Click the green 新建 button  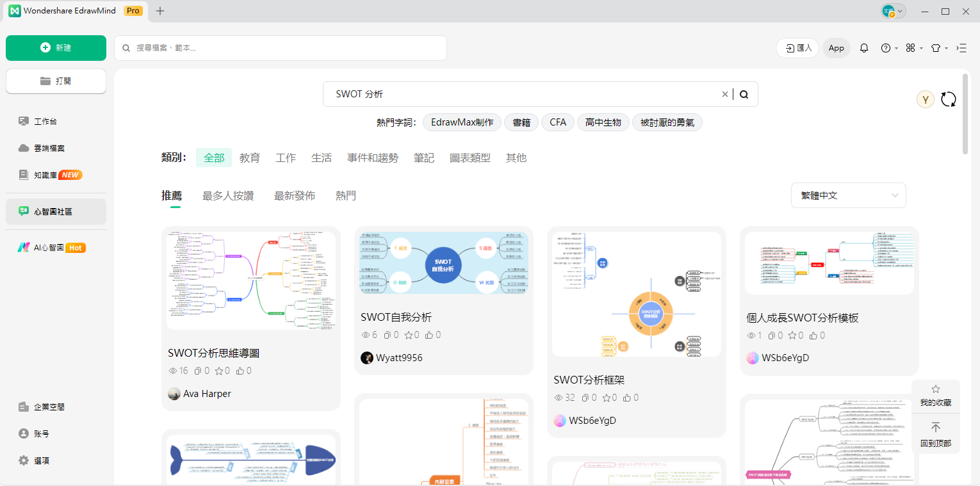(56, 48)
